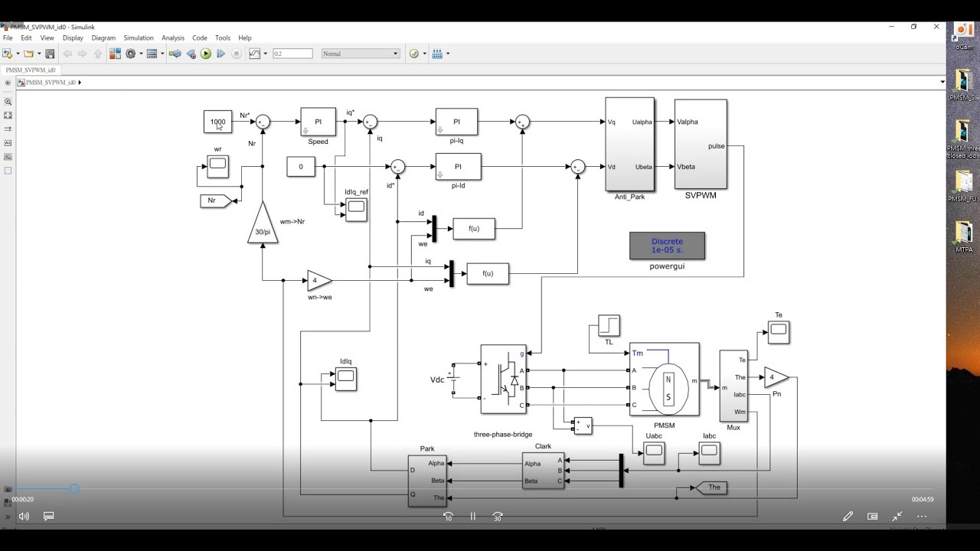Viewport: 980px width, 551px height.
Task: Click the pi-Id controller block
Action: [x=458, y=167]
